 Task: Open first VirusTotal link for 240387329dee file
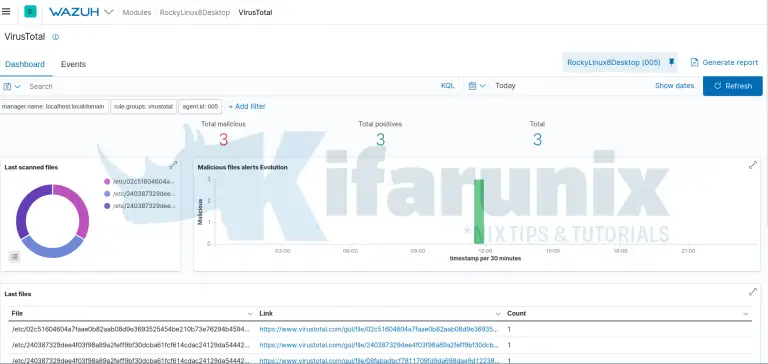379,345
